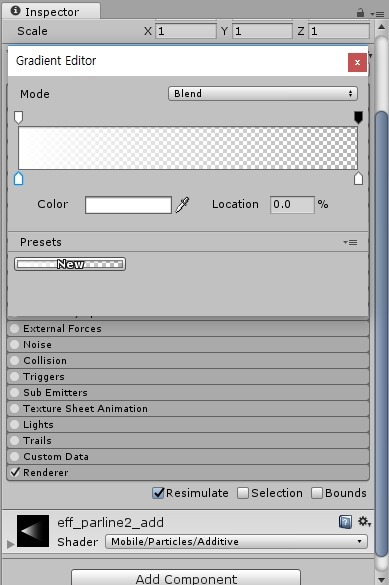The image size is (389, 585).
Task: Edit the Scale Z field
Action: (x=339, y=31)
